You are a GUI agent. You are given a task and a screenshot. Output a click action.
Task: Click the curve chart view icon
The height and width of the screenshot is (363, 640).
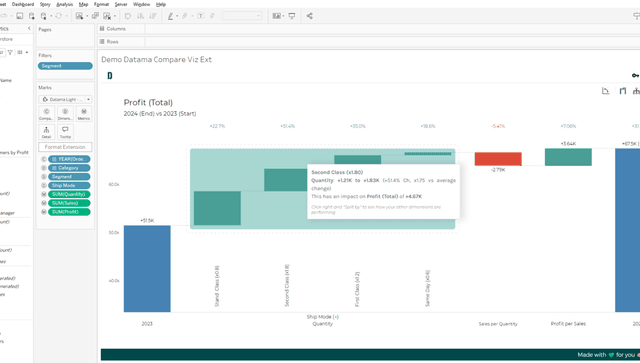pos(606,91)
